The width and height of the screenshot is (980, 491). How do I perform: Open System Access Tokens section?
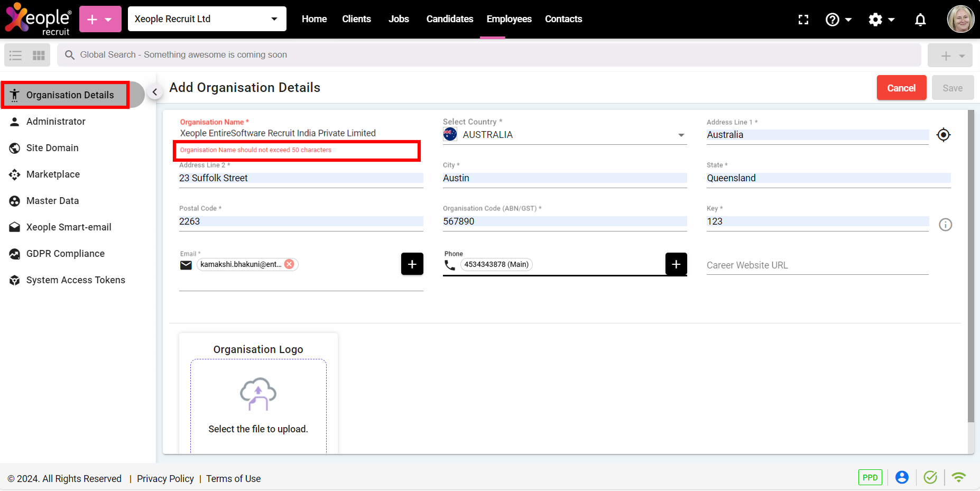76,280
